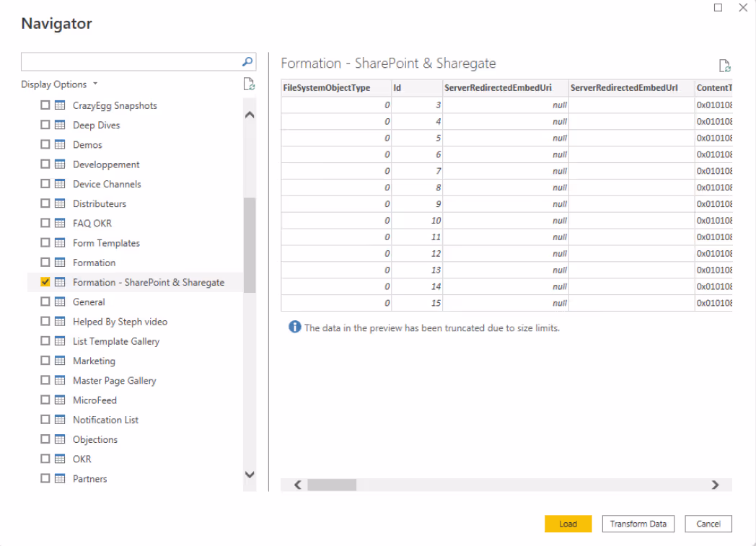This screenshot has width=756, height=546.
Task: Click the table icon beside Objections
Action: [60, 439]
